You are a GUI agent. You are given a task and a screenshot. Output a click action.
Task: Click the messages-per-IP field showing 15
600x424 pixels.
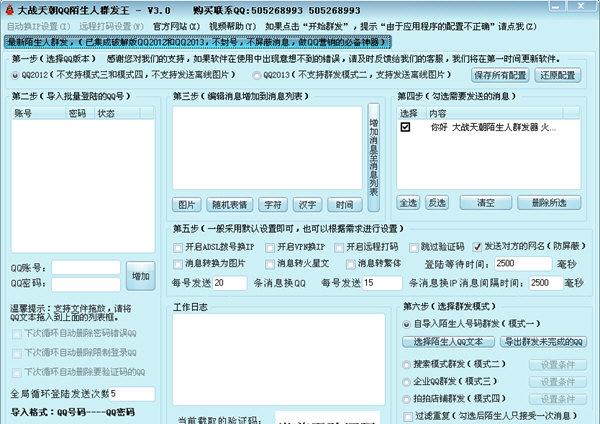[x=382, y=283]
